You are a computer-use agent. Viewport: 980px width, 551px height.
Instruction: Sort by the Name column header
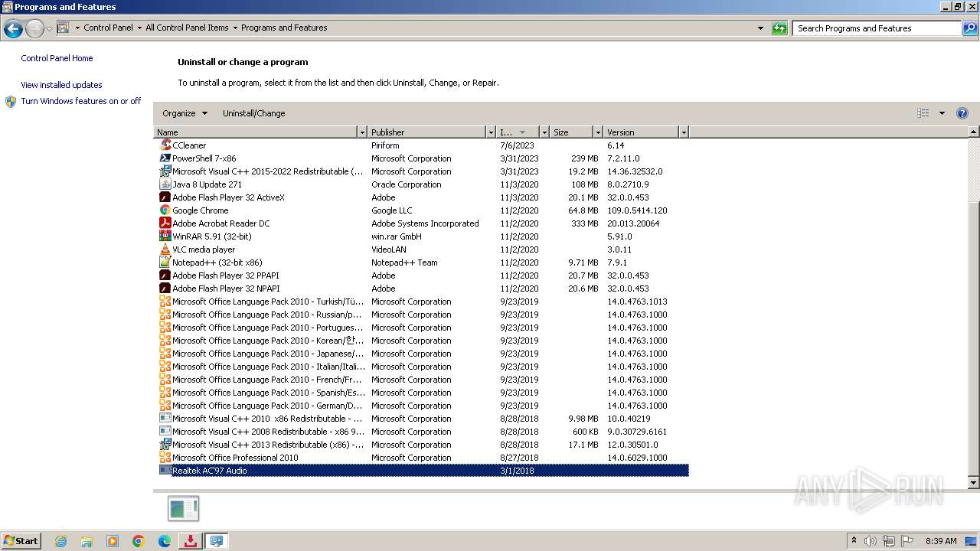(x=256, y=132)
